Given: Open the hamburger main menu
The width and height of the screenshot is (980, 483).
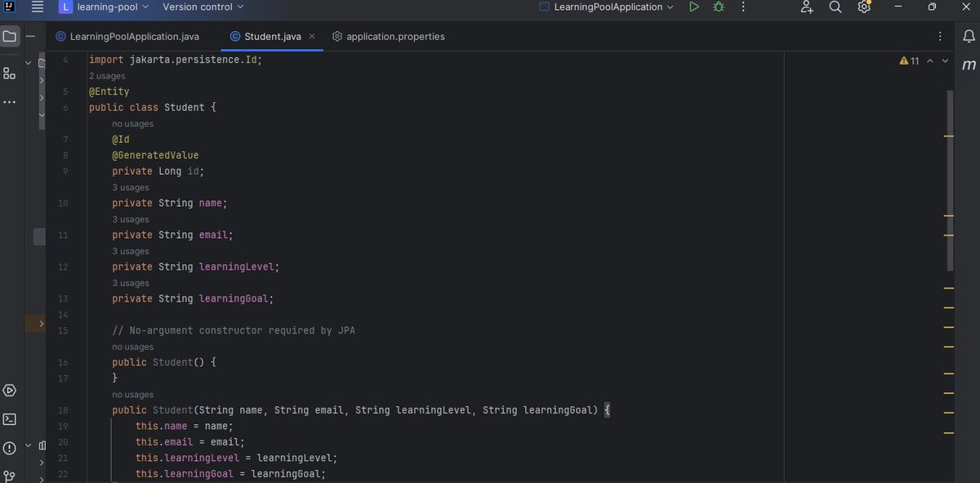Looking at the screenshot, I should point(38,7).
